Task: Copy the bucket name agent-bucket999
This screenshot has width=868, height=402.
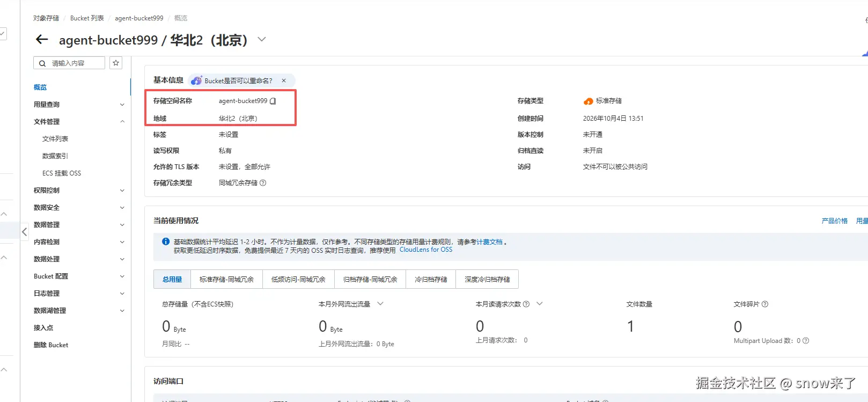Action: click(273, 101)
